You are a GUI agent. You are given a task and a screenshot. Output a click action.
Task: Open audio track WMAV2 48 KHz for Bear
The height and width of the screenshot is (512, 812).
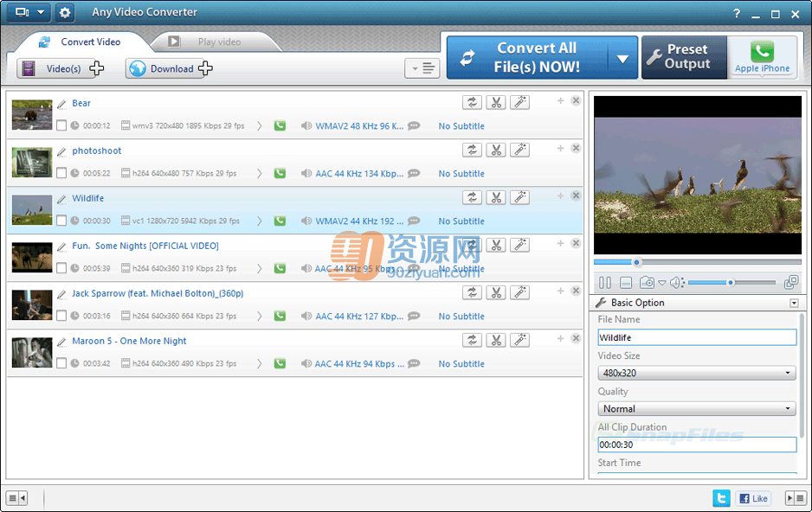click(359, 126)
